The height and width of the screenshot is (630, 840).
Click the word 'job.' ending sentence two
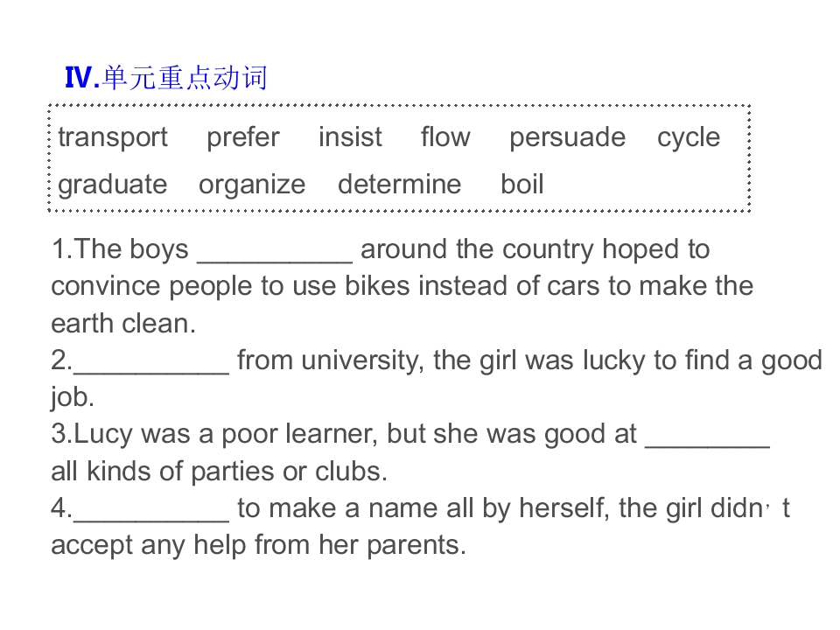pyautogui.click(x=73, y=398)
